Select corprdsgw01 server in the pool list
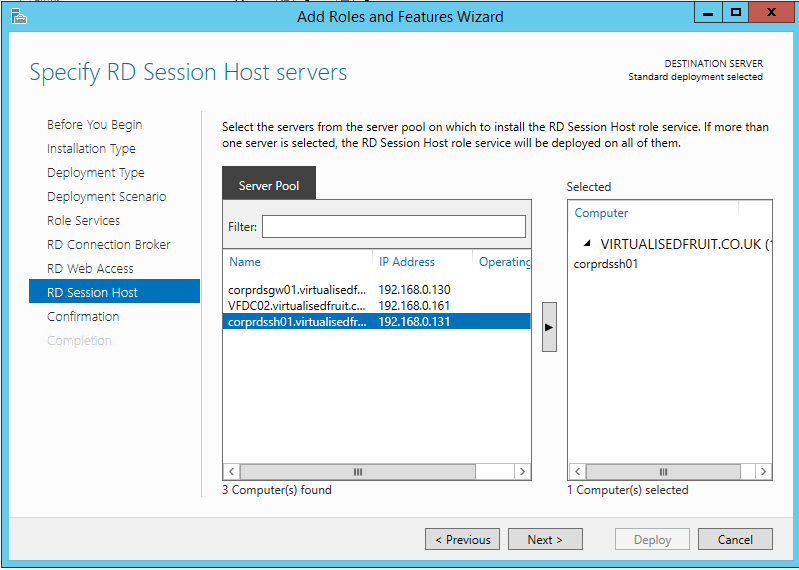 (x=297, y=290)
